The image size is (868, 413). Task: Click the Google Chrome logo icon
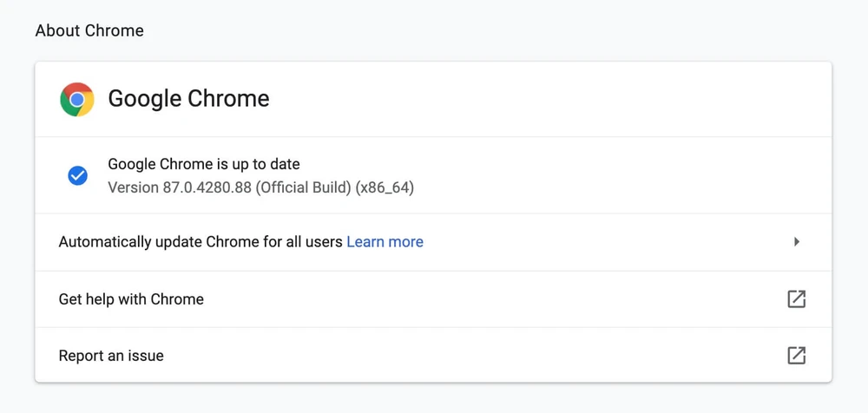coord(77,99)
